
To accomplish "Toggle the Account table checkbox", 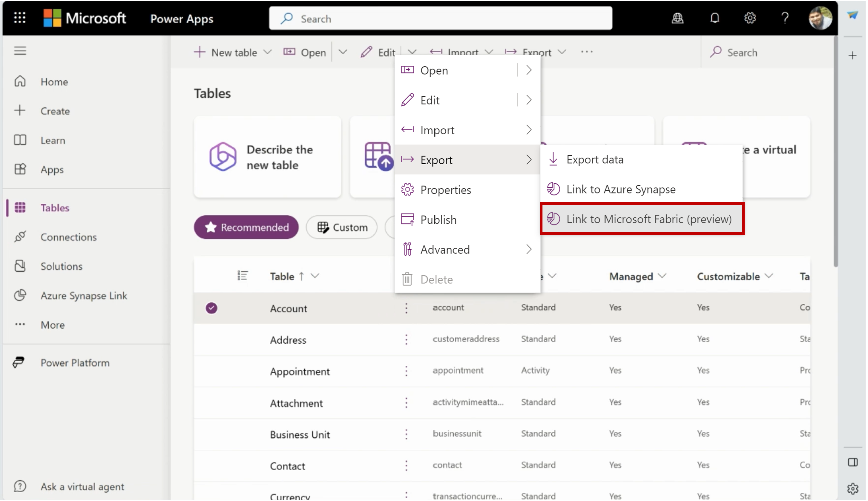I will (211, 308).
